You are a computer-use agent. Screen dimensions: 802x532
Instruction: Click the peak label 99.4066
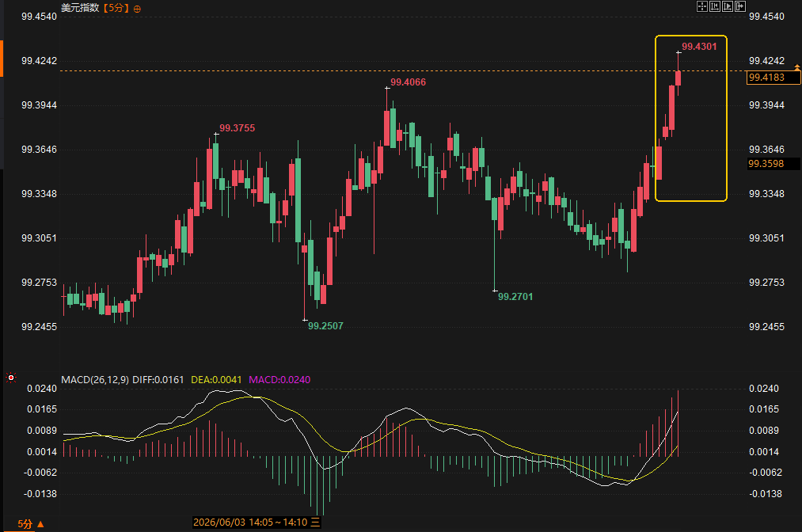[409, 82]
